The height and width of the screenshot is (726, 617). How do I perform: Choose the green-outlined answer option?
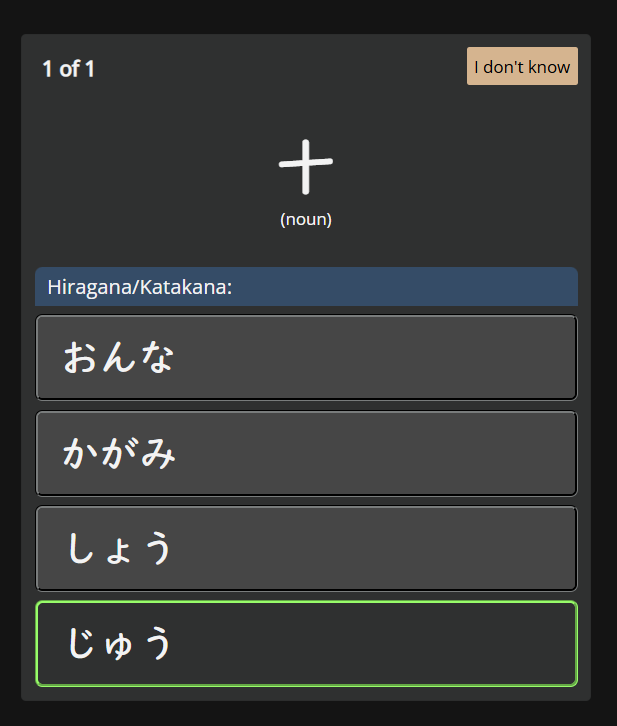pos(306,643)
